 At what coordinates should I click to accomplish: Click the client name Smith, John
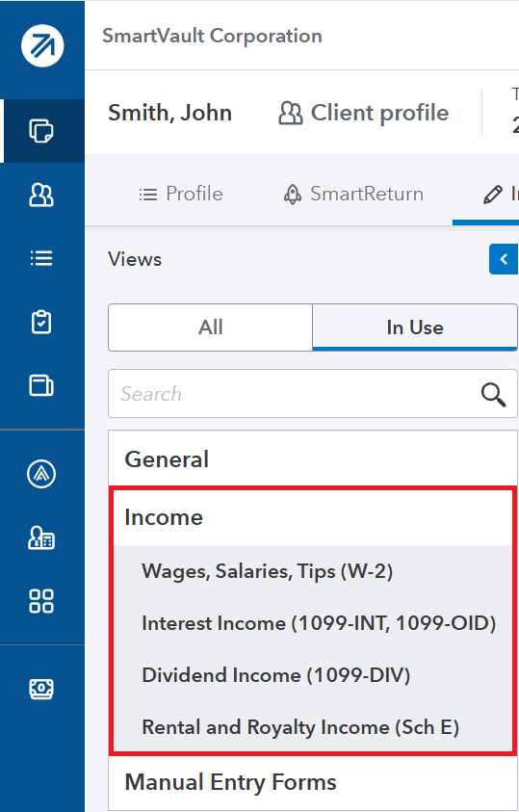(x=169, y=113)
